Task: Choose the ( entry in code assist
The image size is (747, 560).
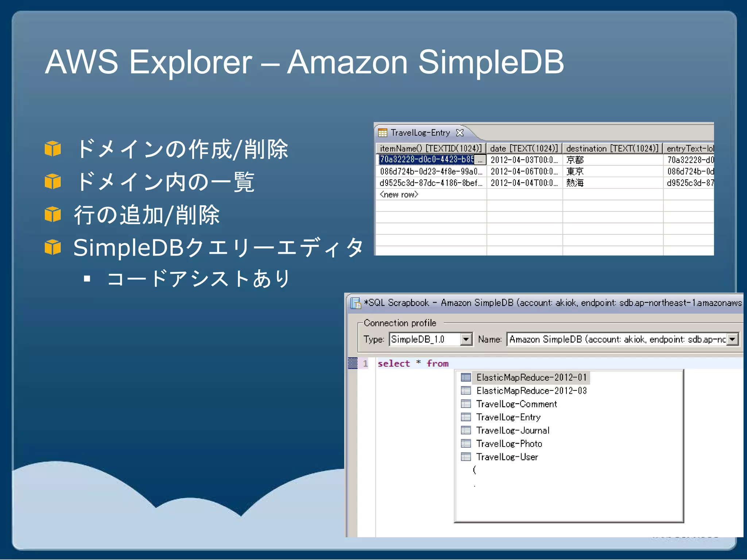Action: [475, 470]
